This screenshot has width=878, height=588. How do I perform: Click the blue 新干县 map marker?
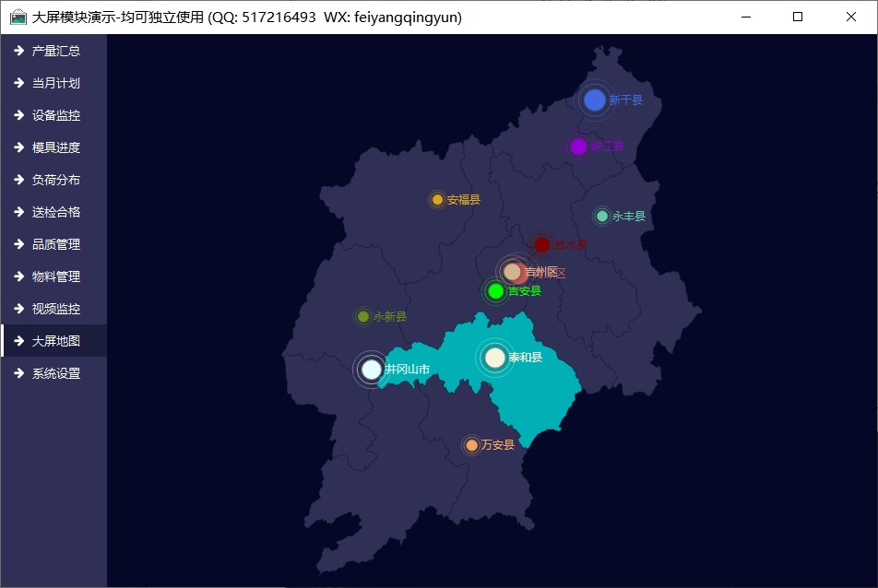click(595, 100)
